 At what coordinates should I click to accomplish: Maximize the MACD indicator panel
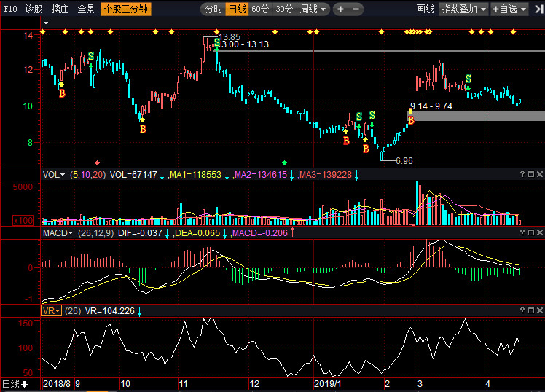[531, 232]
